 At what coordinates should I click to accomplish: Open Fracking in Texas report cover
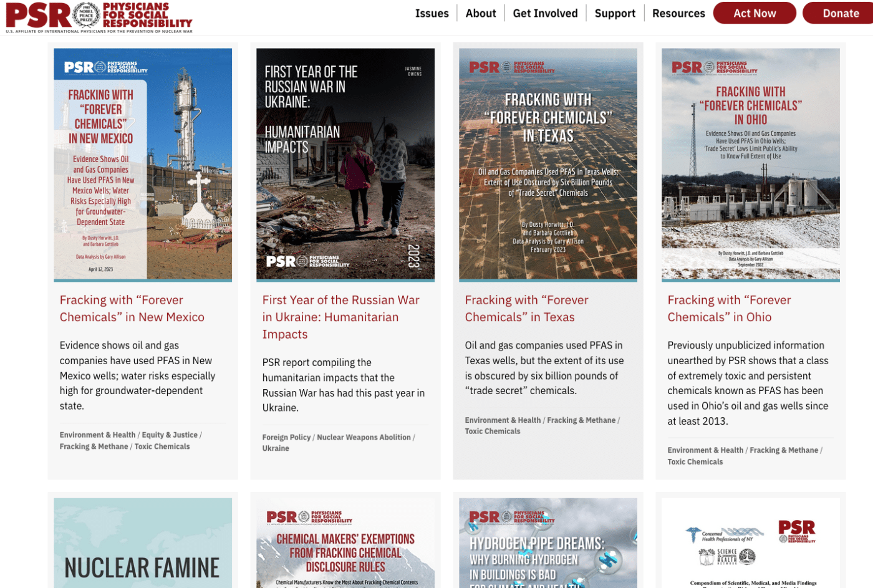click(548, 165)
